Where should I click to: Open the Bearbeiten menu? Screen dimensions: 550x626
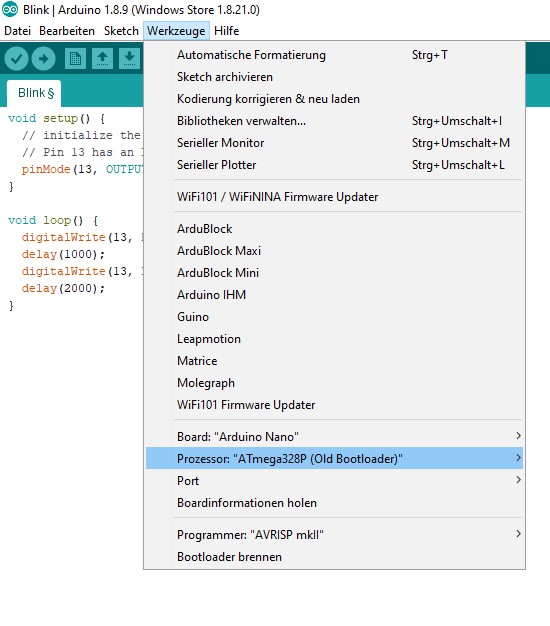pyautogui.click(x=67, y=31)
